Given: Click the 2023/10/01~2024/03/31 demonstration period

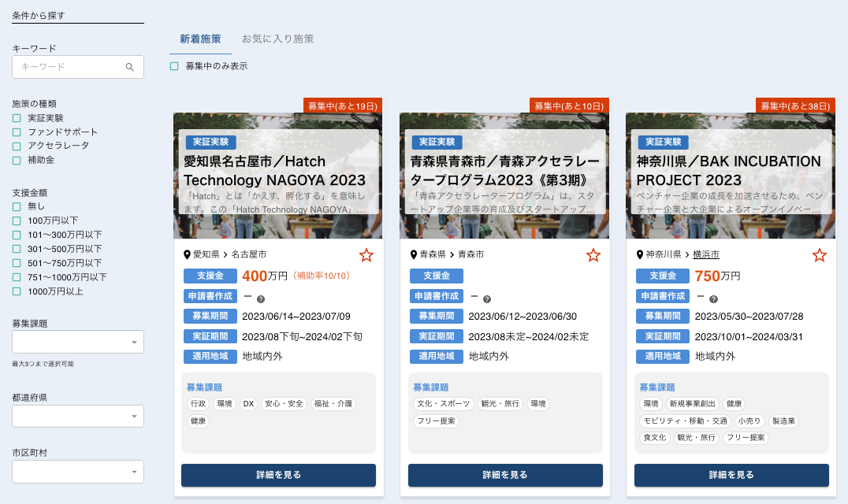Looking at the screenshot, I should coord(749,336).
